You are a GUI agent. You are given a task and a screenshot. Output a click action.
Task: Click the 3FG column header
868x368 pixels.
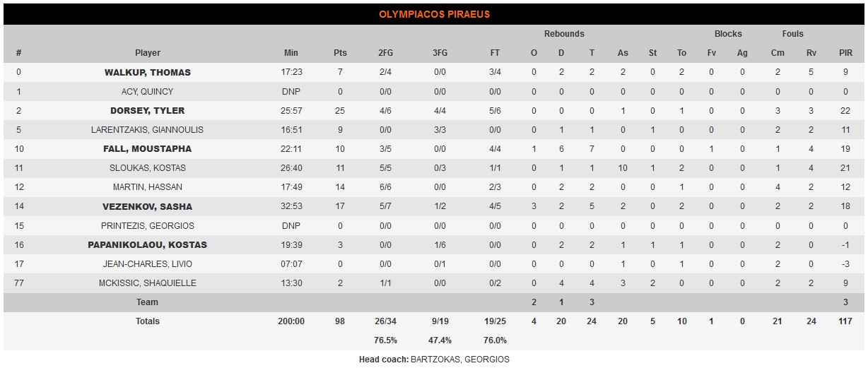440,53
